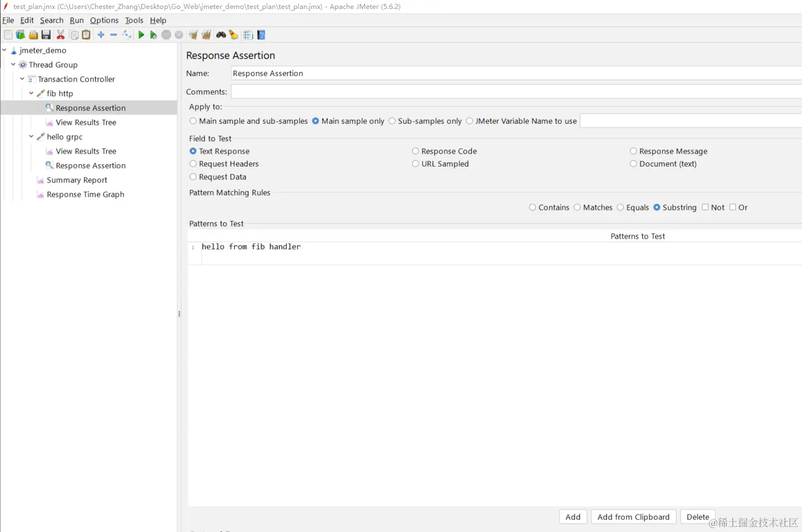Click Add from Clipboard button
802x532 pixels.
click(633, 517)
